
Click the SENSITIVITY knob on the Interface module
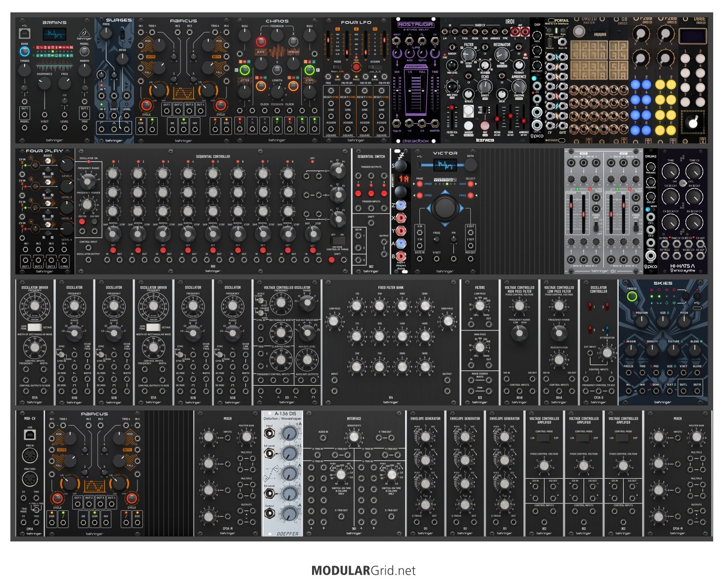[354, 437]
